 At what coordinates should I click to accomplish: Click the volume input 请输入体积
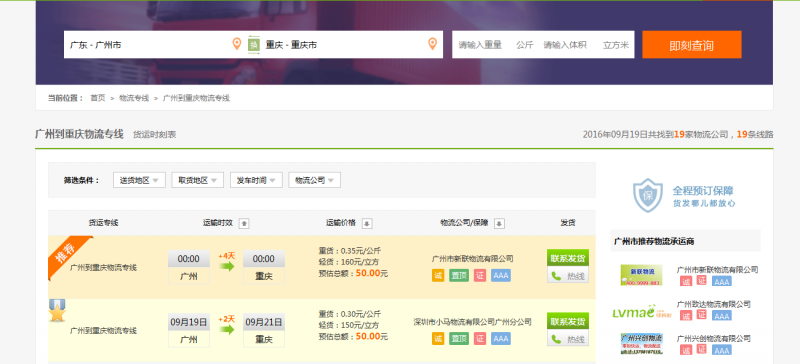click(565, 45)
